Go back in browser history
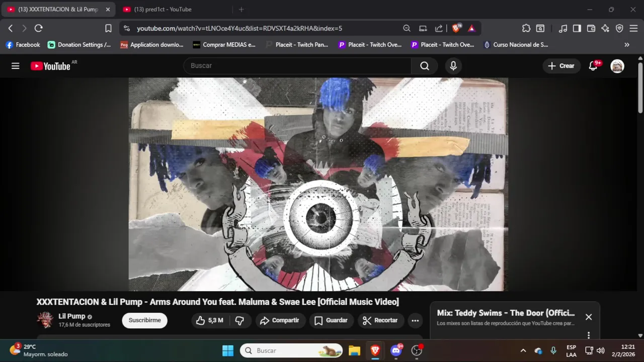 pyautogui.click(x=10, y=28)
